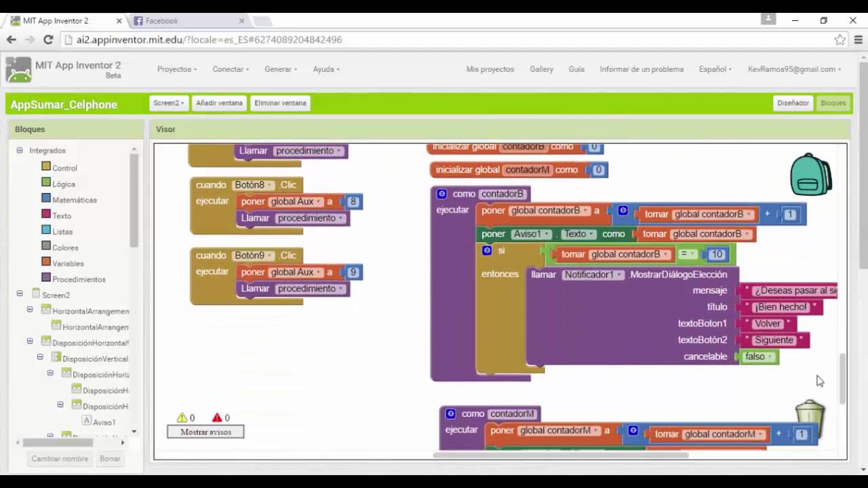Open the KevRamos95@gmail.com account dropdown
The width and height of the screenshot is (868, 488).
[x=794, y=69]
